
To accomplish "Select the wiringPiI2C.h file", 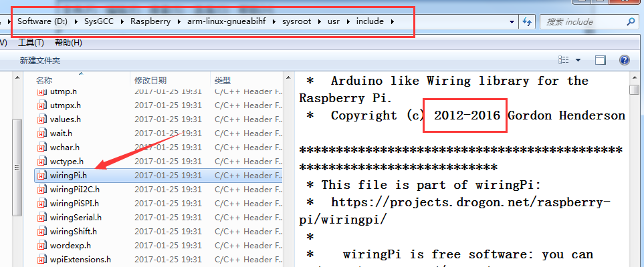I will click(x=74, y=190).
